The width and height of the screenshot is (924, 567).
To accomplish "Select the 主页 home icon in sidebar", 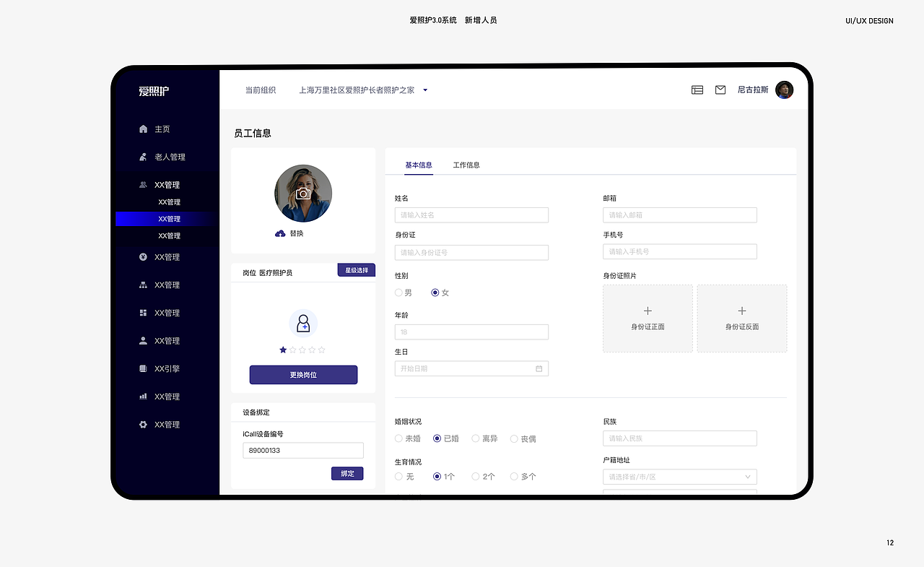I will coord(144,129).
